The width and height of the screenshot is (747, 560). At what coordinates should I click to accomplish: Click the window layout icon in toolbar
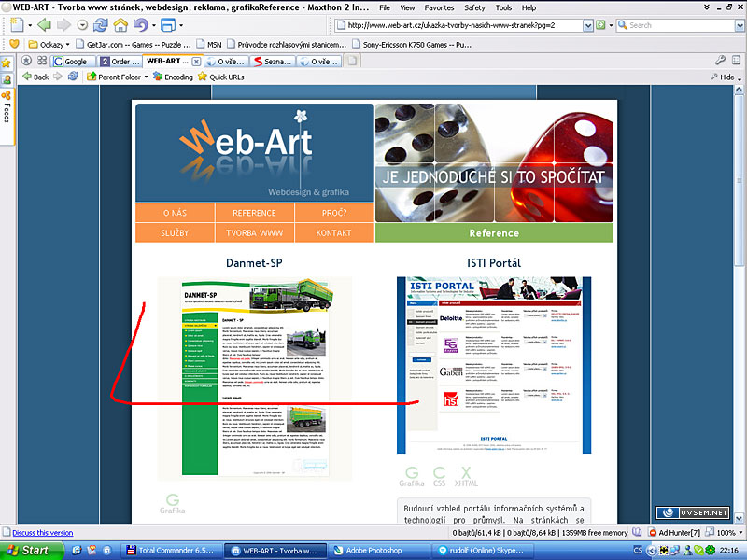(168, 25)
